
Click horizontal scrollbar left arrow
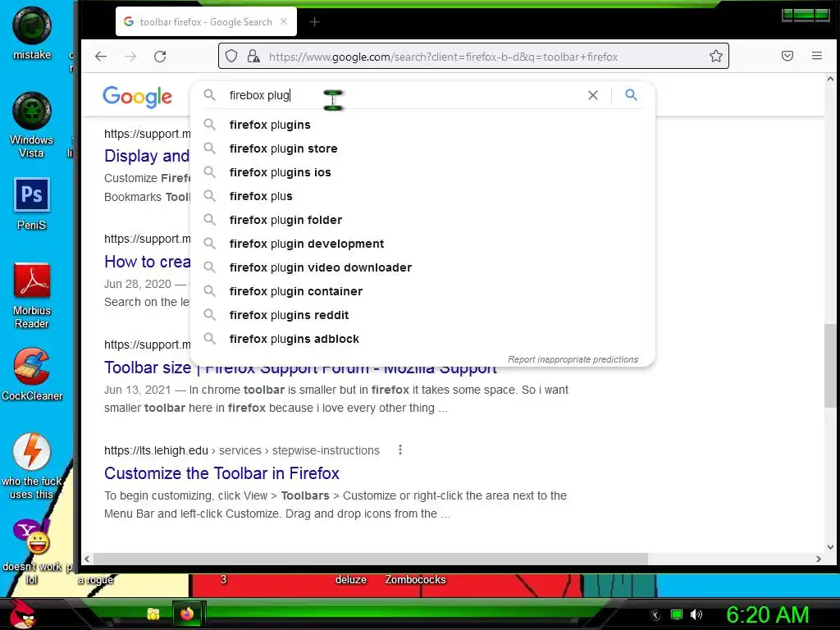coord(87,559)
